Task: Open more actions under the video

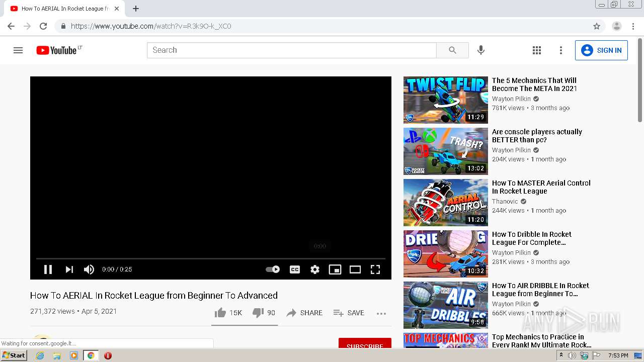Action: click(381, 313)
